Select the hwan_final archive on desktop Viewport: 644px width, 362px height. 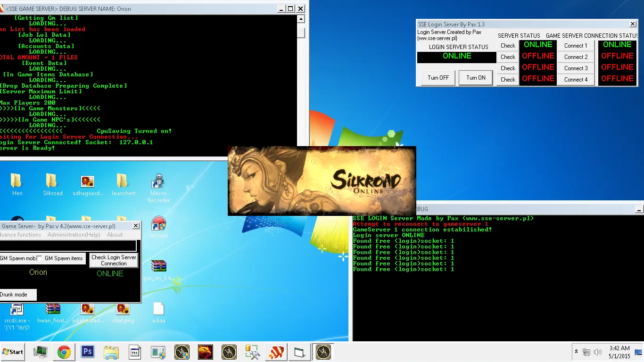53,313
